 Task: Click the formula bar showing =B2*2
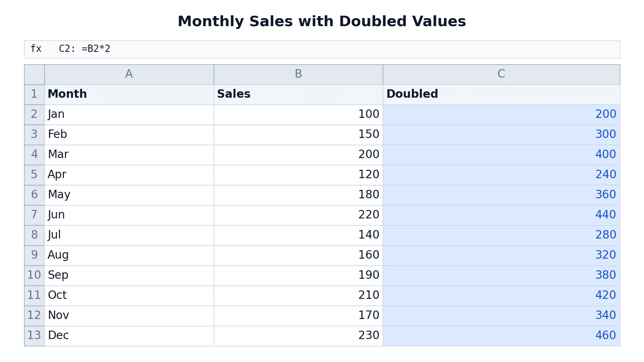tap(322, 49)
